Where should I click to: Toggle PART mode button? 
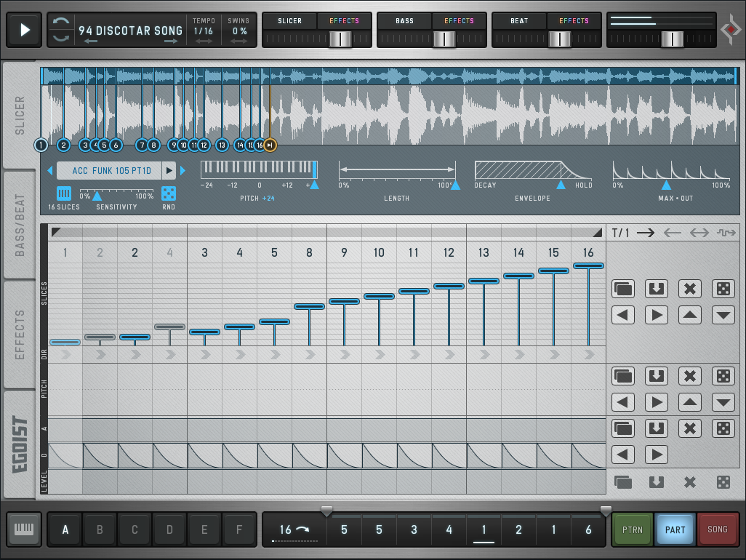(675, 529)
